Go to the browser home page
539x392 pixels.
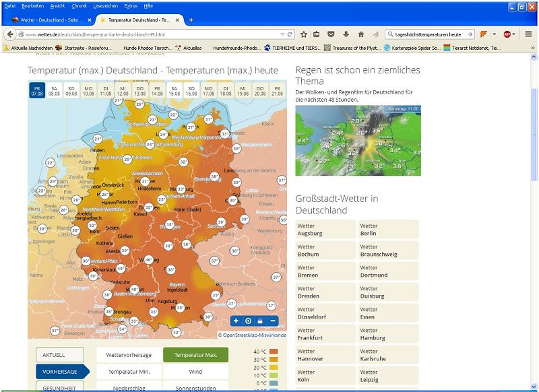point(361,34)
